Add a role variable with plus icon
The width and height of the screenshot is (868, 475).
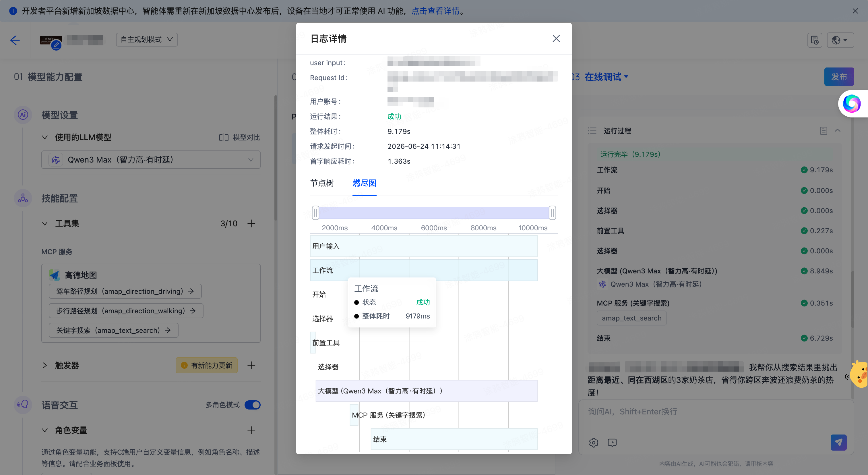(x=251, y=430)
